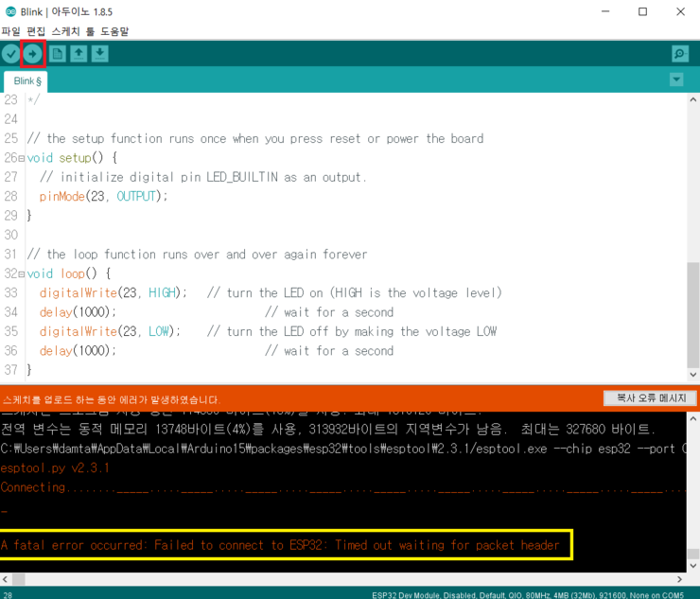
Task: Click the Verify (checkmark) button
Action: click(10, 54)
